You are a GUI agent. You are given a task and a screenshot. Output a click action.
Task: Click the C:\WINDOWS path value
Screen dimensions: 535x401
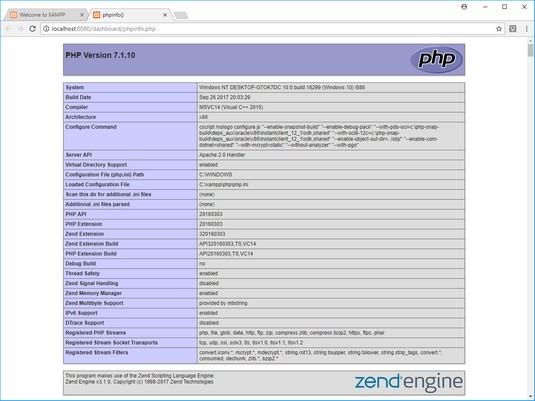pos(216,175)
